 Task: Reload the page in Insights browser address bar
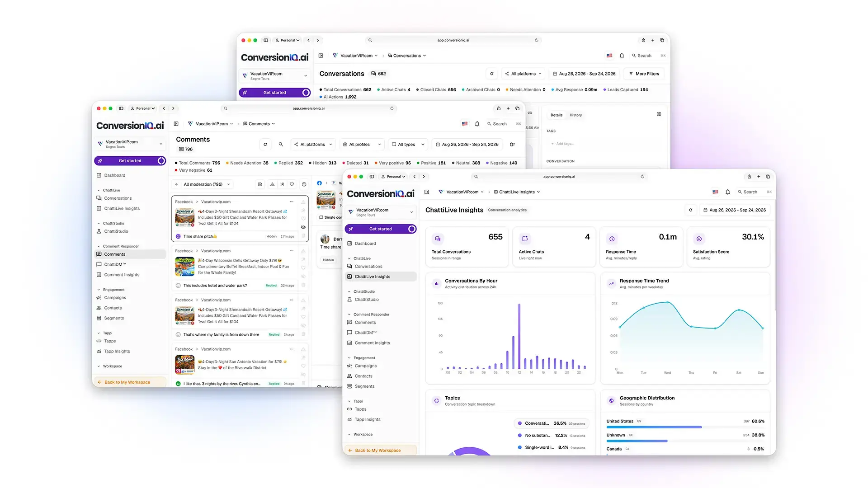642,177
